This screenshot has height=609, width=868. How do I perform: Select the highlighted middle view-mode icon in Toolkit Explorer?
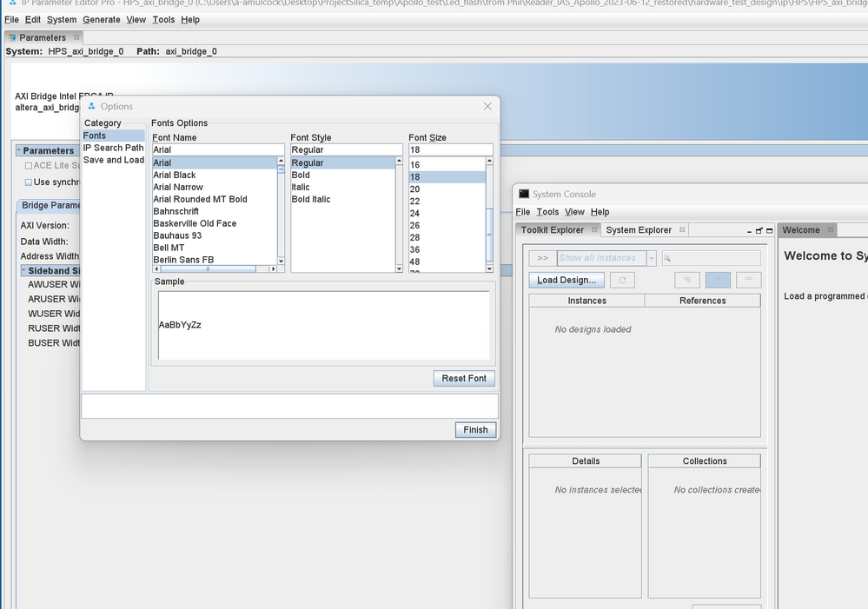tap(718, 280)
